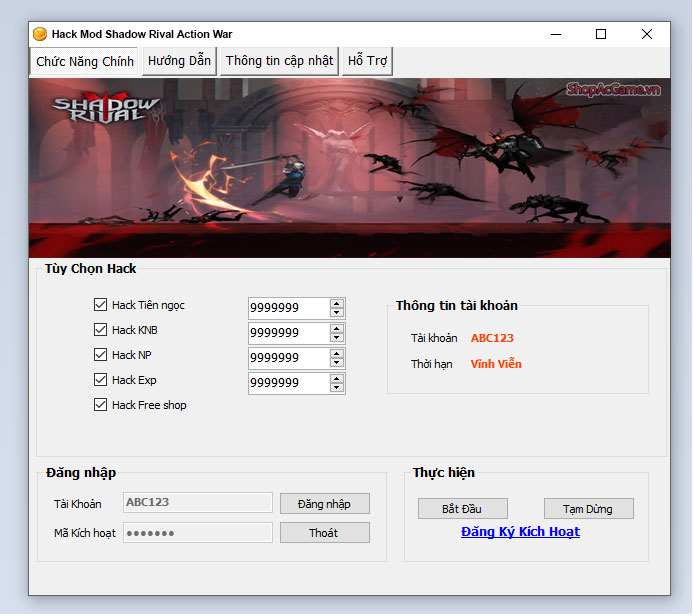Decrease the Hack KNB value with down arrow
This screenshot has width=693, height=616.
(337, 338)
